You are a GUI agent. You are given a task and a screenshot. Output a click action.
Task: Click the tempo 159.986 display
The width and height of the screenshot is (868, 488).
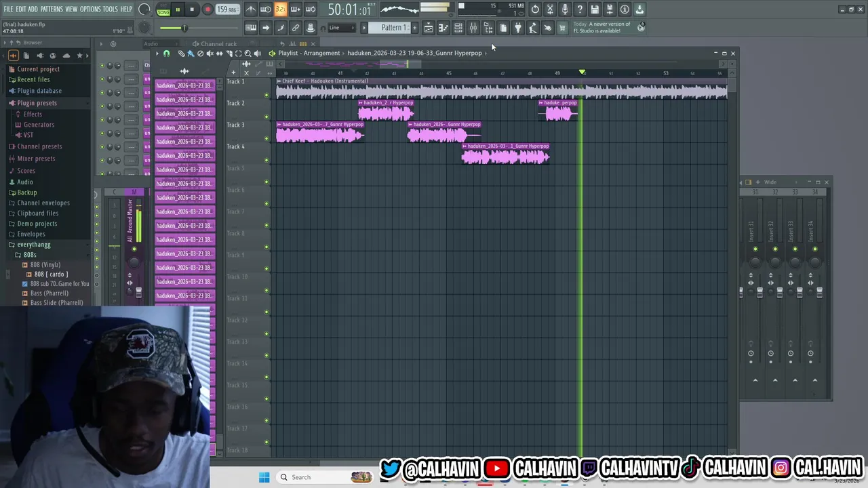226,9
